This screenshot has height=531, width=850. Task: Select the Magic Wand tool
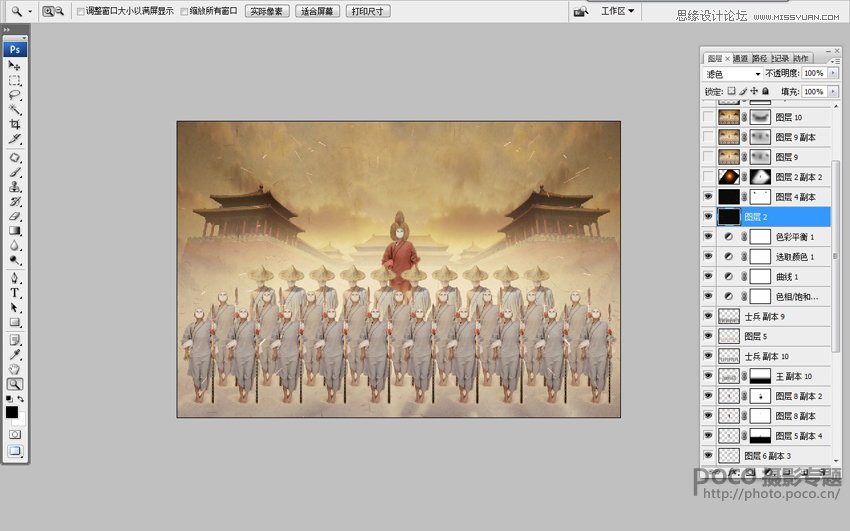coord(15,109)
